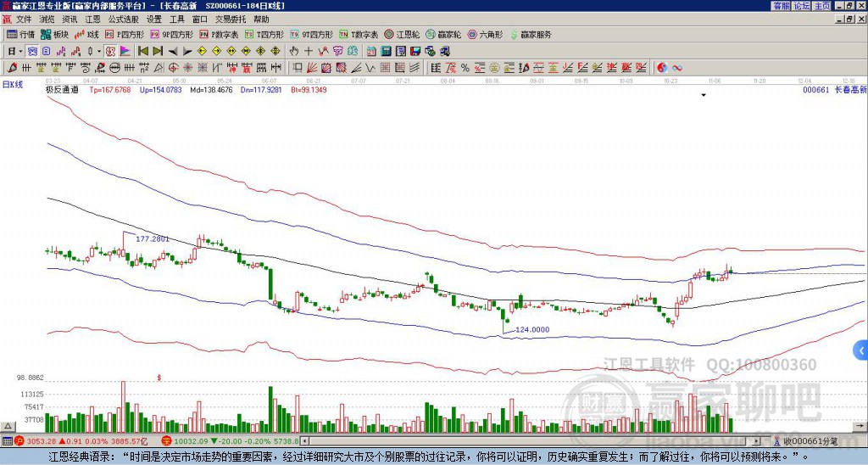The width and height of the screenshot is (868, 465).
Task: Click the 000661 长春高新 stock label
Action: (x=835, y=90)
